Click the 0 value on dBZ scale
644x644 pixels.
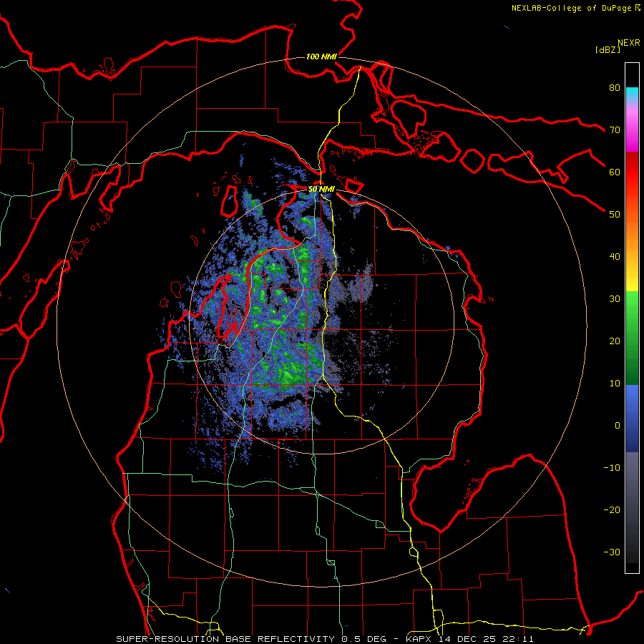pos(618,426)
